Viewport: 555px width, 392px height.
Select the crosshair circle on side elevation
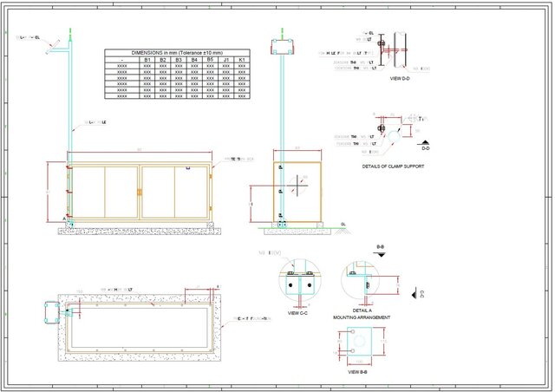coord(297,183)
